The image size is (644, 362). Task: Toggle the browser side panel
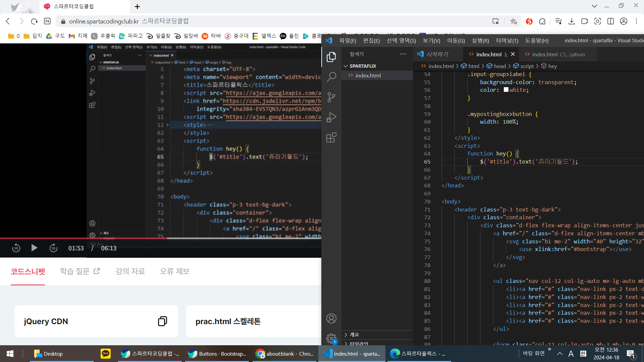click(611, 21)
